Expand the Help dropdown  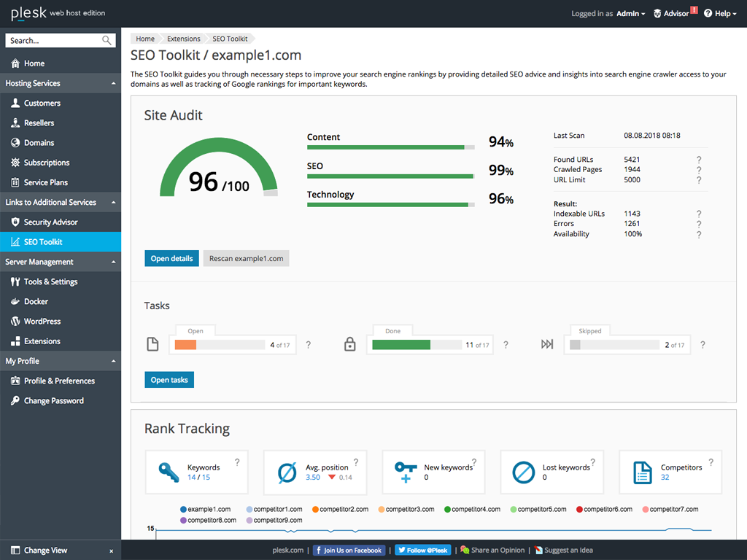coord(720,13)
